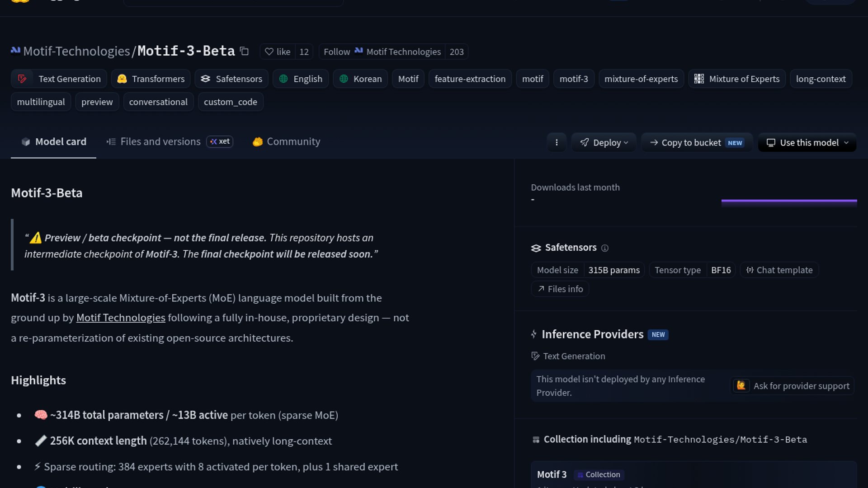
Task: Filter by the Korean language tag
Action: tap(360, 79)
